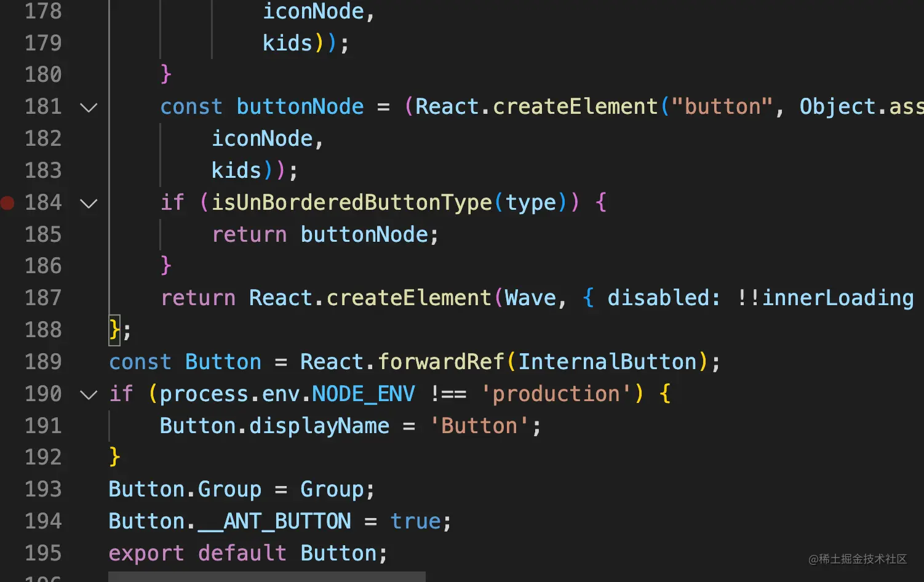Set a breakpoint in the gutter at line 189
924x582 pixels.
pyautogui.click(x=8, y=362)
